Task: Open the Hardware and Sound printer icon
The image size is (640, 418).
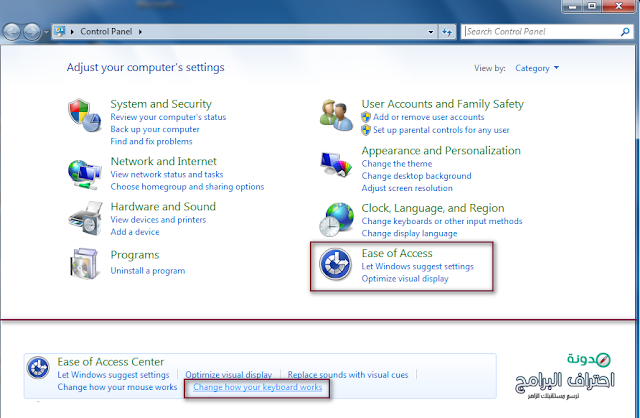Action: tap(85, 218)
